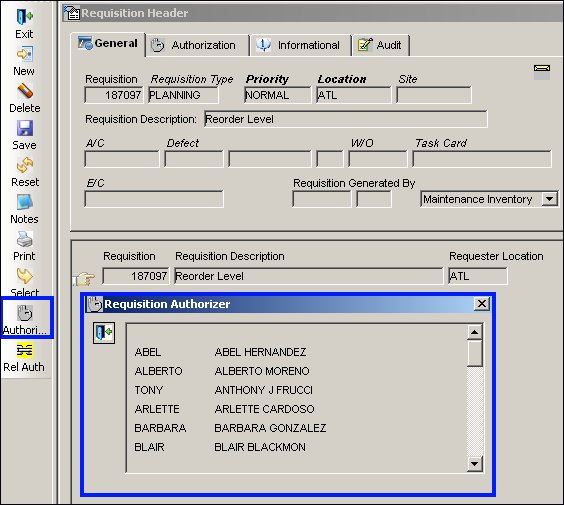Click the Requisition Header title icon
The width and height of the screenshot is (564, 505).
[x=72, y=13]
